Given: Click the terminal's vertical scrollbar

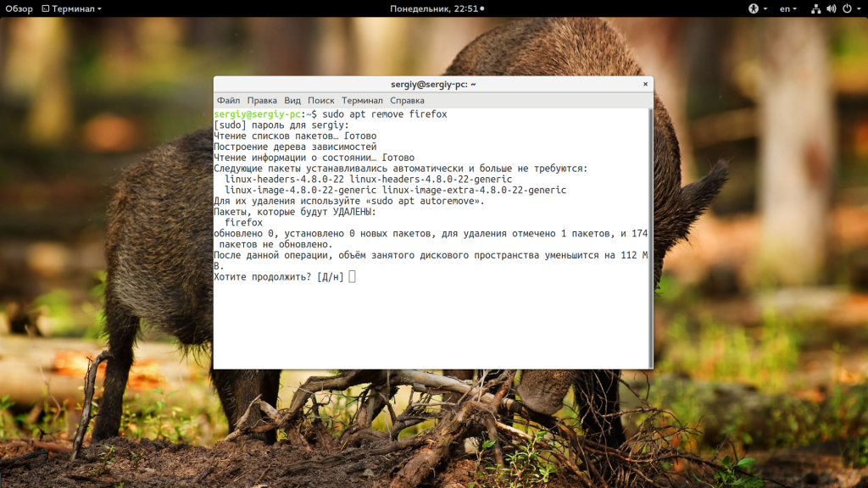Looking at the screenshot, I should pyautogui.click(x=650, y=237).
